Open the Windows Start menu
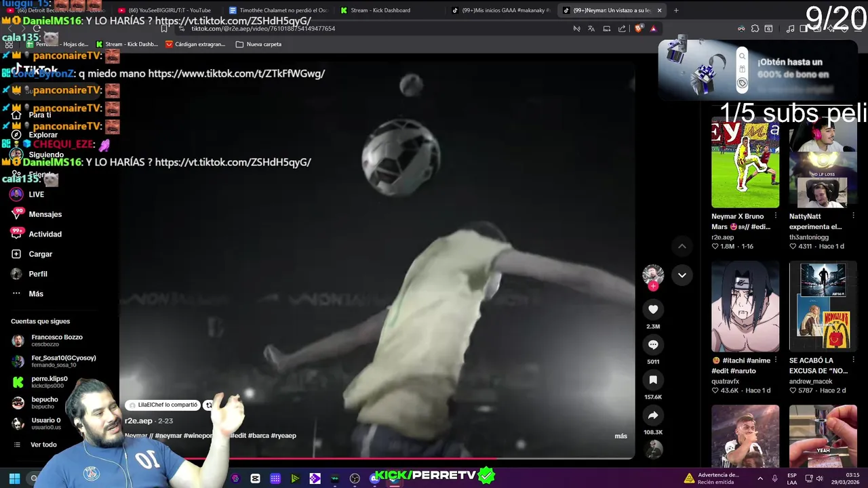The image size is (868, 488). tap(14, 479)
